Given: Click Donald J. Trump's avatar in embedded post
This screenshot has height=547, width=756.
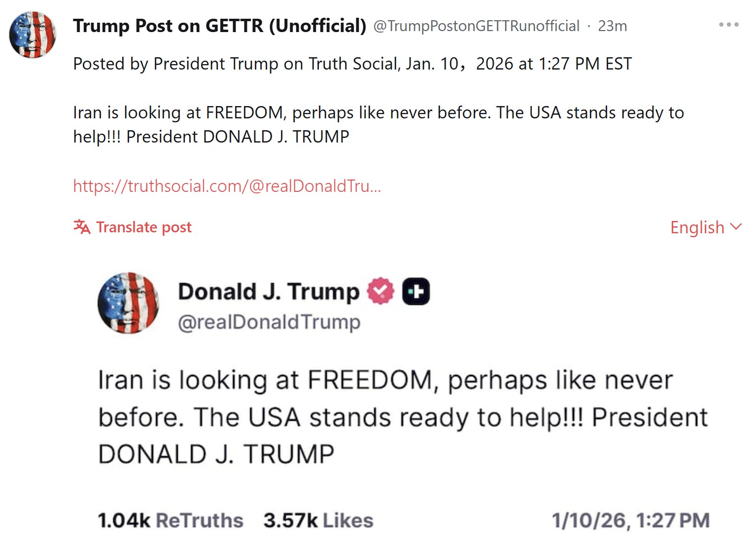Looking at the screenshot, I should (x=129, y=303).
